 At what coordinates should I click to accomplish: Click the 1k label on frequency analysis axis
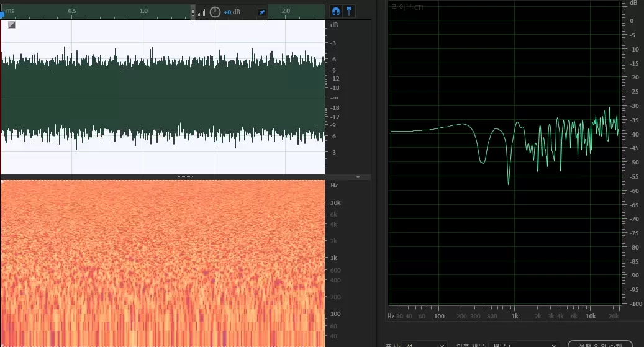[x=515, y=316]
